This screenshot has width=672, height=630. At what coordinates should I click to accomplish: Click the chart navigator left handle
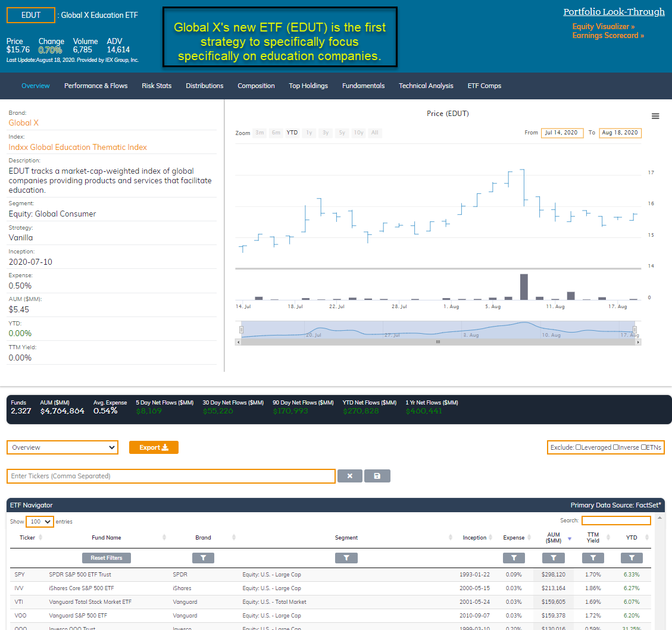pyautogui.click(x=241, y=330)
